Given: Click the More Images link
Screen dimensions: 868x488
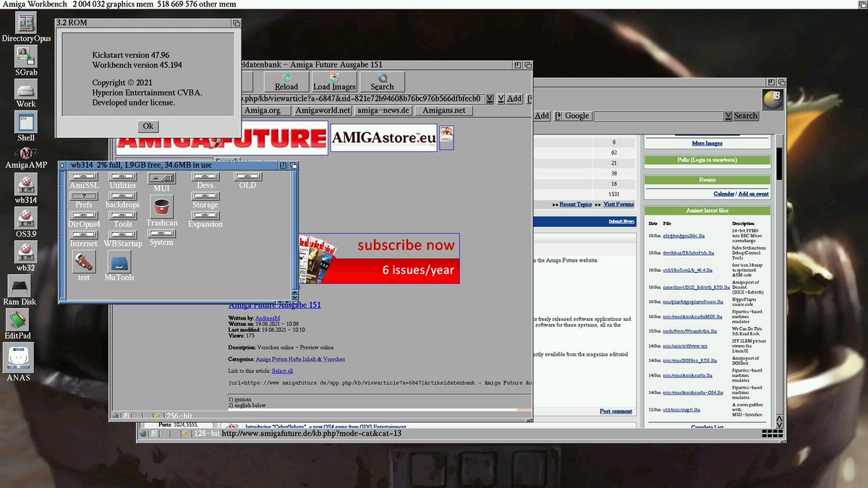Looking at the screenshot, I should point(707,143).
